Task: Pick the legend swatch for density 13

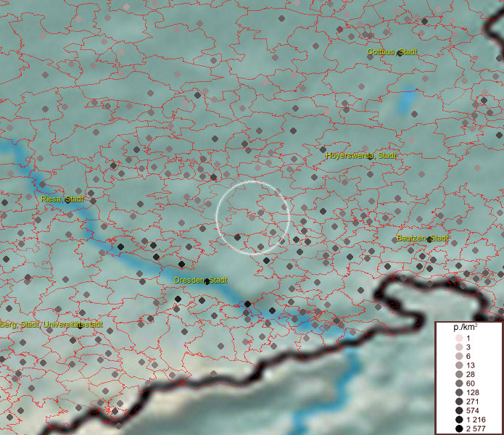Action: click(x=459, y=365)
